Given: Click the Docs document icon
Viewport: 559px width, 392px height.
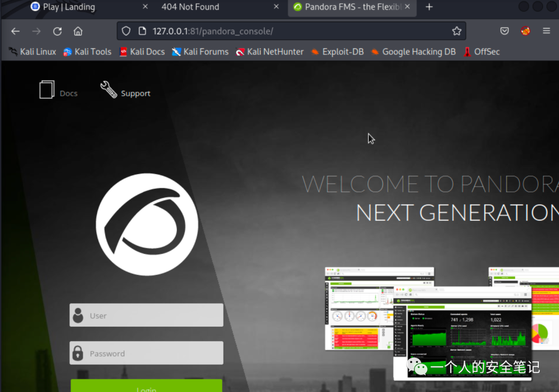Looking at the screenshot, I should tap(47, 90).
